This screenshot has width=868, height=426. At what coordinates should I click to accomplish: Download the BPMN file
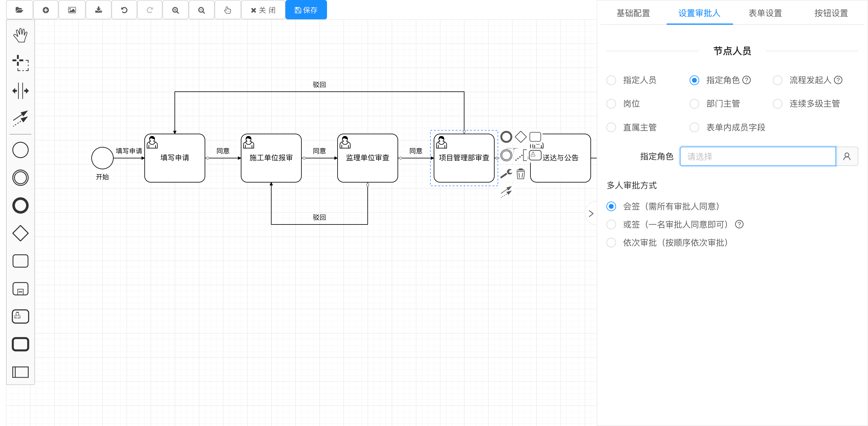pos(98,10)
